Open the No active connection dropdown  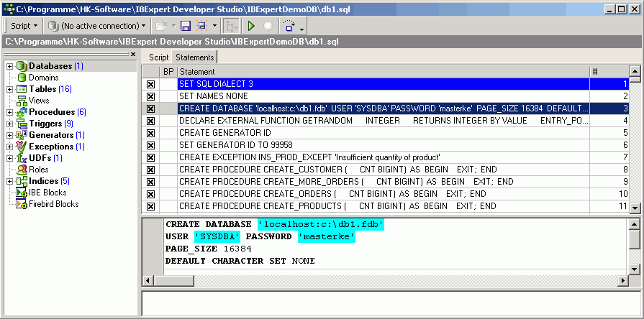tap(96, 26)
